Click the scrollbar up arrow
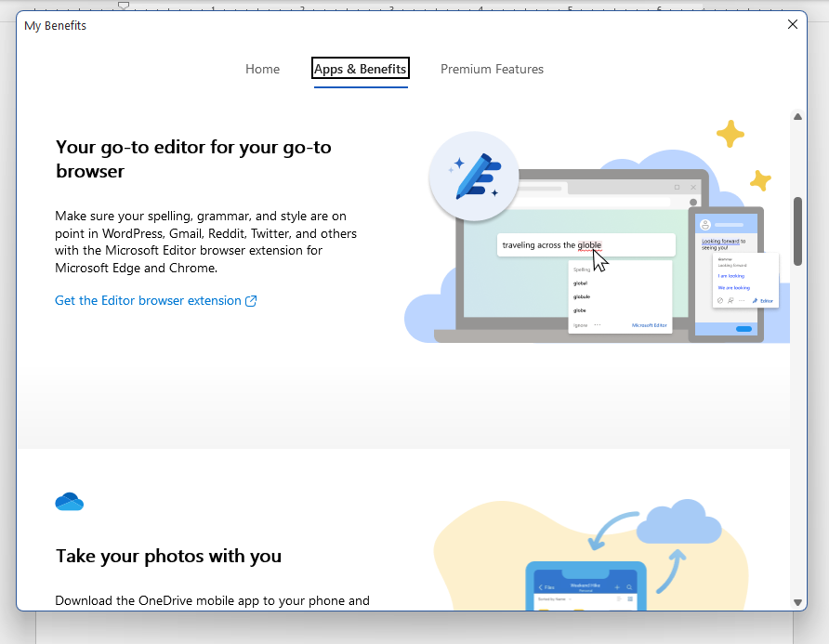This screenshot has height=644, width=829. pos(797,117)
